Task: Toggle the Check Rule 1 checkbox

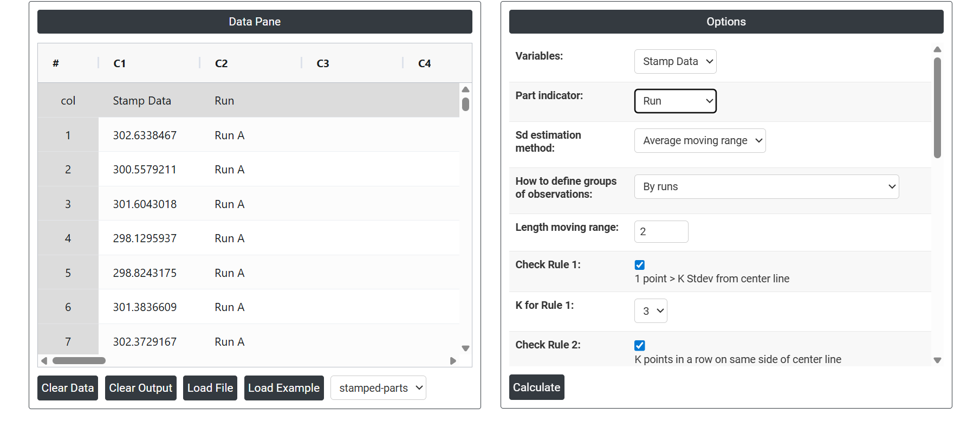Action: pos(640,265)
